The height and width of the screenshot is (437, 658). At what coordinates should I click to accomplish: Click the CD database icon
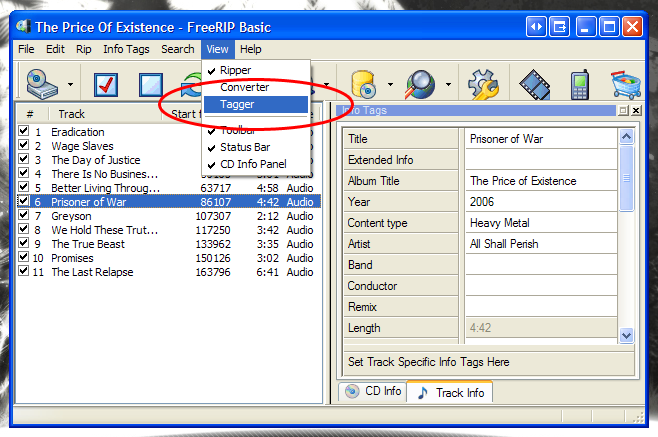[363, 84]
